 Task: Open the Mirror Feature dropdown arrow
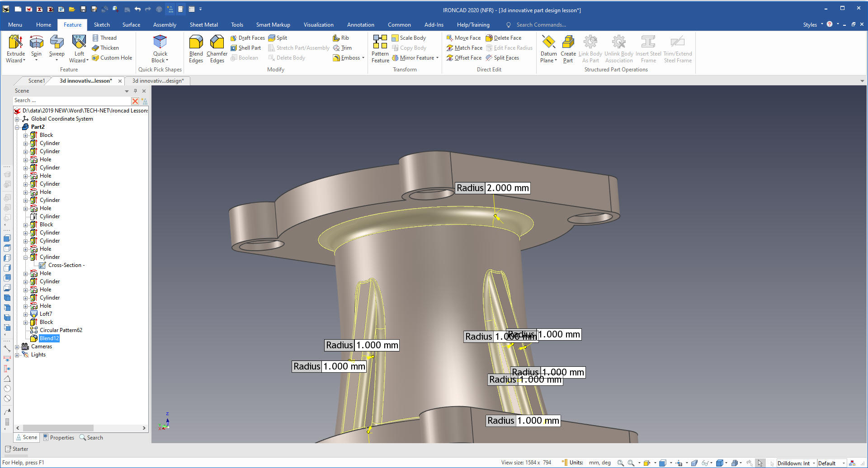pyautogui.click(x=438, y=58)
